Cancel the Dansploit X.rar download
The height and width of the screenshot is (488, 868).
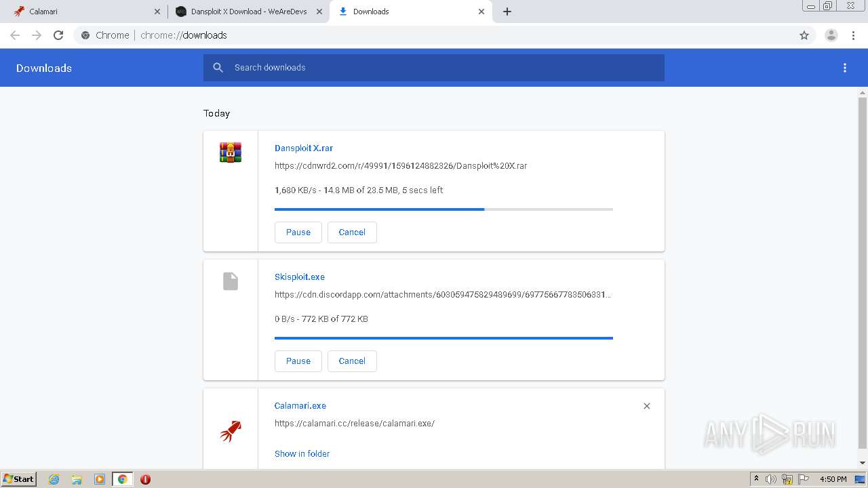(352, 232)
